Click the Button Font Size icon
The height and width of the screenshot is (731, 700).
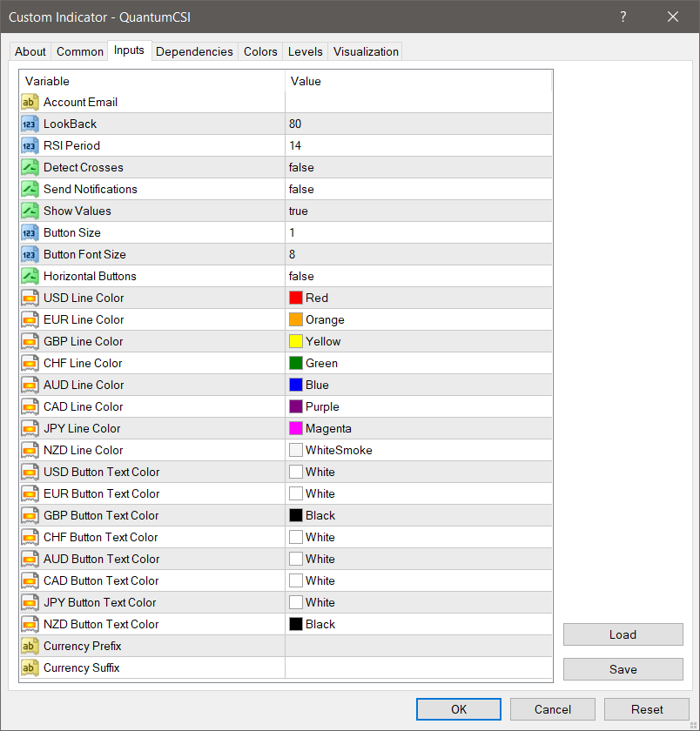[30, 255]
